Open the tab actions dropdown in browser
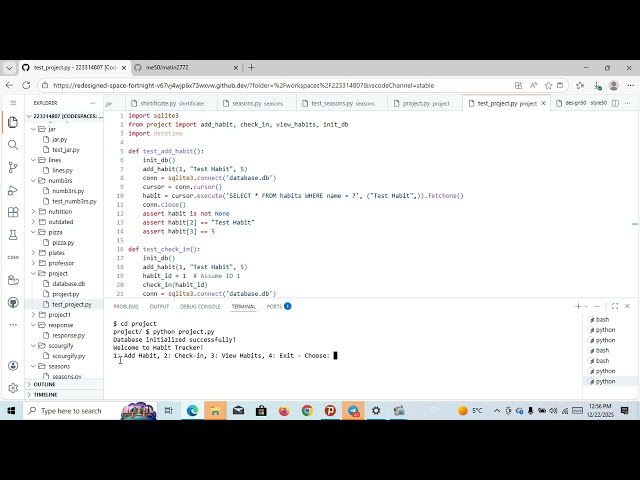 click(9, 68)
